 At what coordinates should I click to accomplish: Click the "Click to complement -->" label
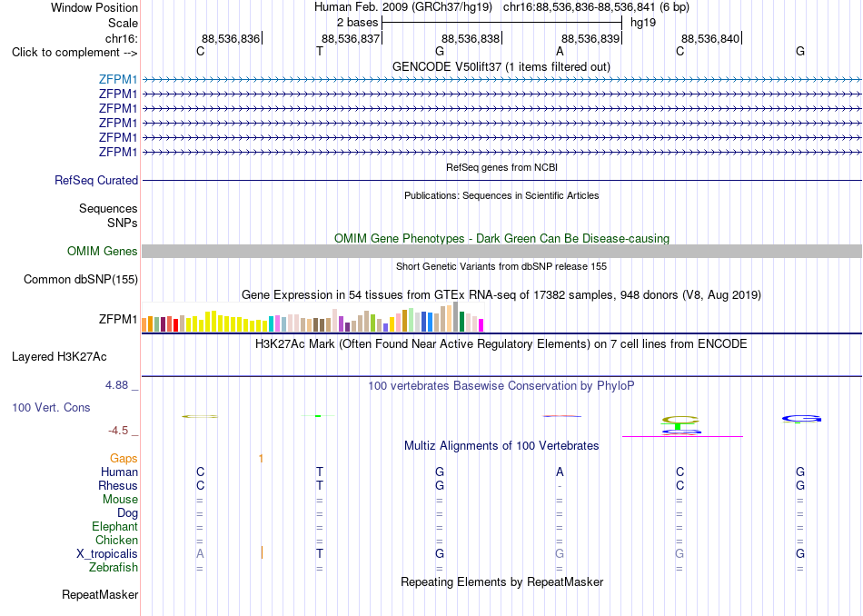74,53
